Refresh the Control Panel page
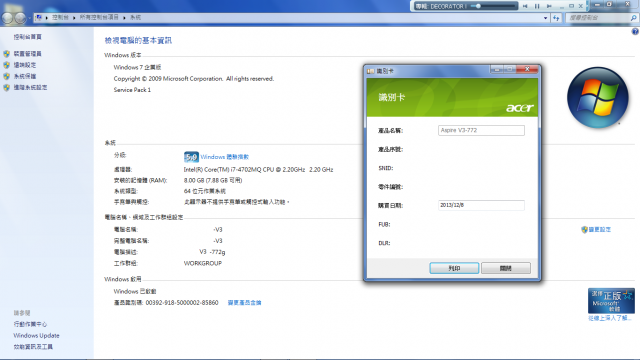Screen dimensions: 640x360 click(556, 18)
